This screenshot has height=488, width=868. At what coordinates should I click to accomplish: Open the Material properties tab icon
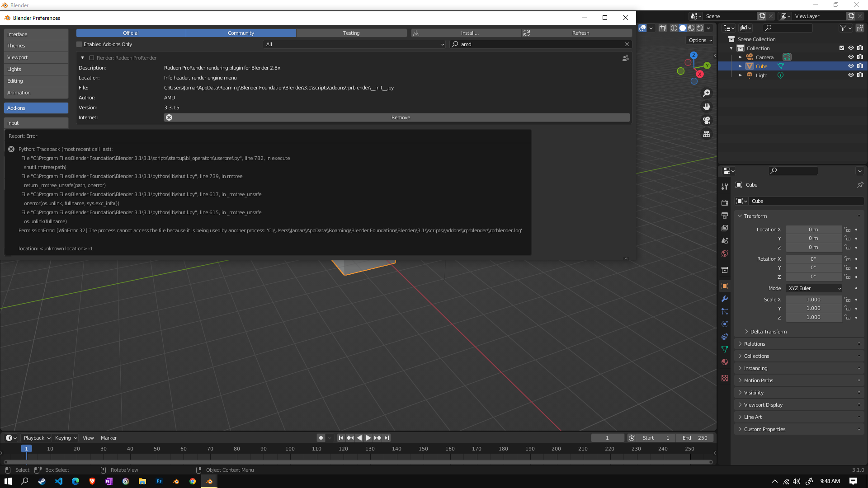point(725,362)
